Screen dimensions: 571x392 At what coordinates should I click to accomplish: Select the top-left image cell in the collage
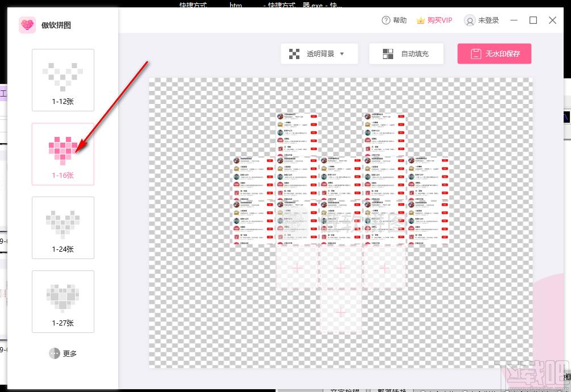[x=297, y=134]
